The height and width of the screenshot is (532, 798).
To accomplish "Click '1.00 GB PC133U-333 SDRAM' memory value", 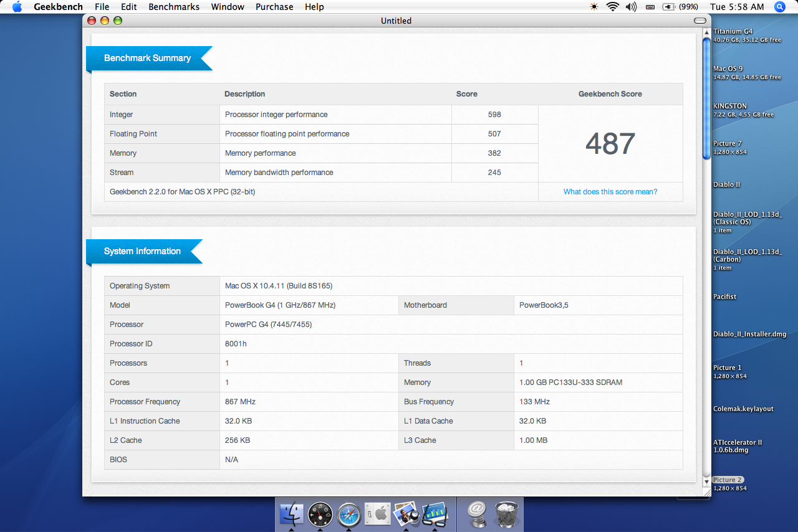I will click(570, 382).
